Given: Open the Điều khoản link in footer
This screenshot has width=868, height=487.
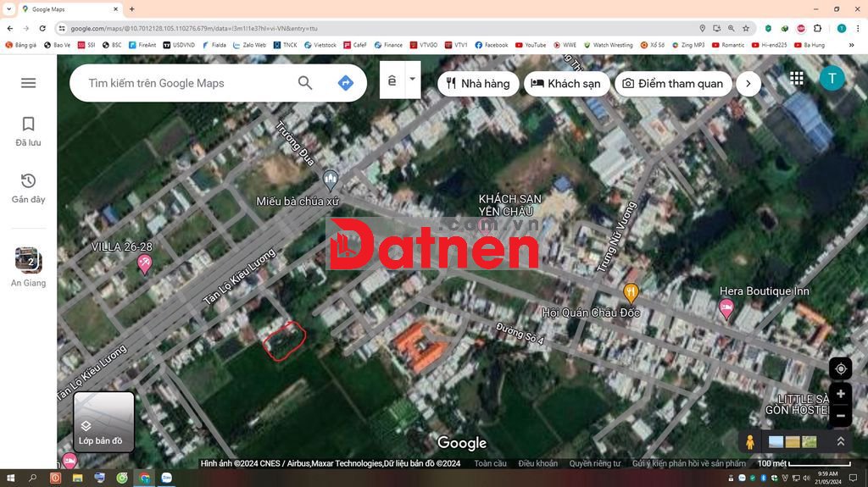Looking at the screenshot, I should click(537, 463).
